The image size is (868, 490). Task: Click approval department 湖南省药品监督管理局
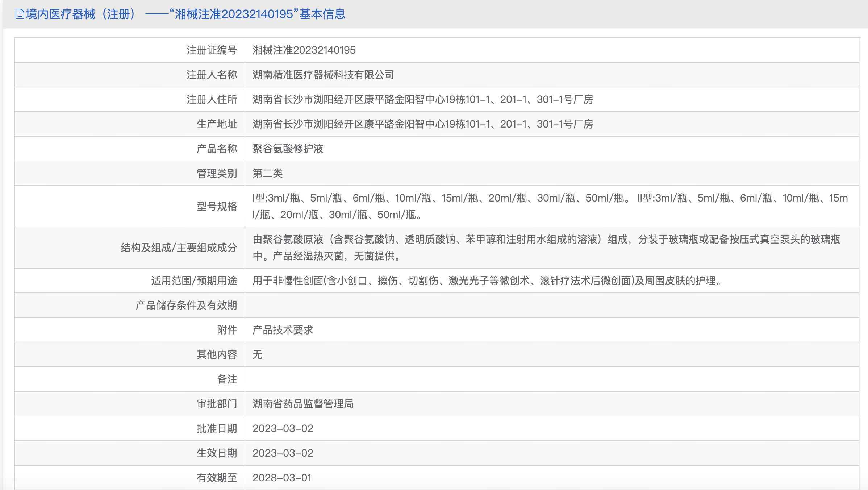303,404
